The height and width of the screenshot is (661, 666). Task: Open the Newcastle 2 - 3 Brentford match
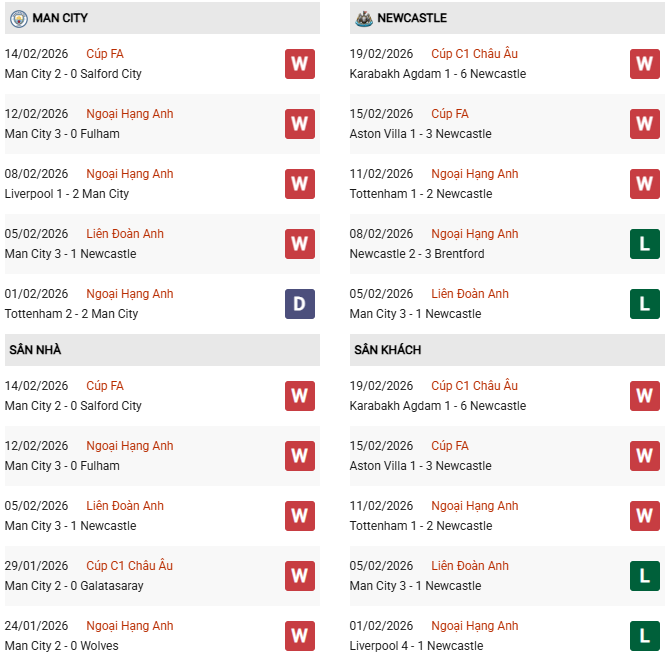coord(417,254)
